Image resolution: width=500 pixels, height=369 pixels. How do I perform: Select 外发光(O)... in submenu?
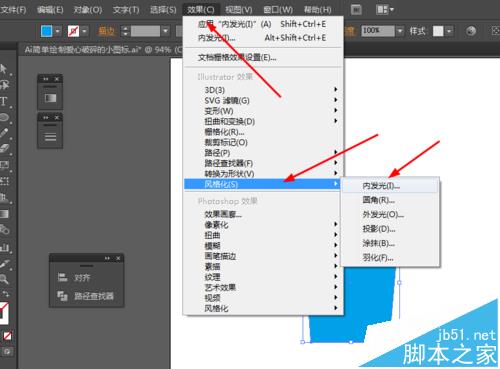(390, 214)
